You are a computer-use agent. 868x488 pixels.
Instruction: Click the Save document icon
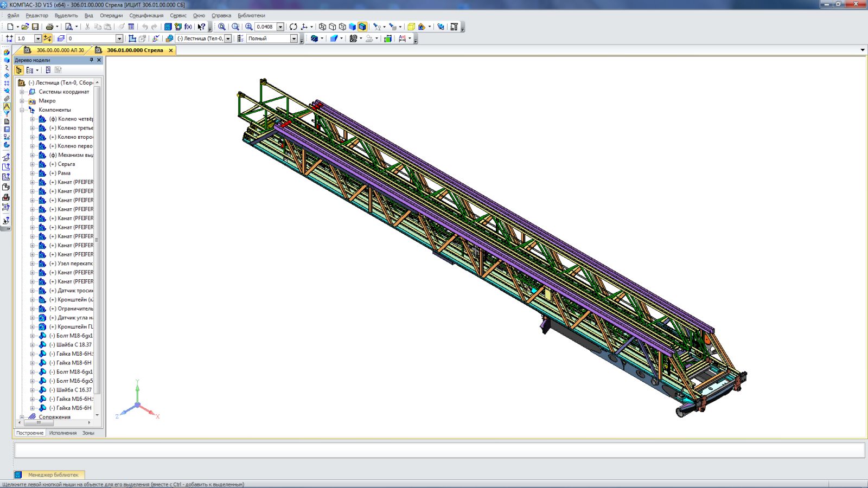pos(35,27)
